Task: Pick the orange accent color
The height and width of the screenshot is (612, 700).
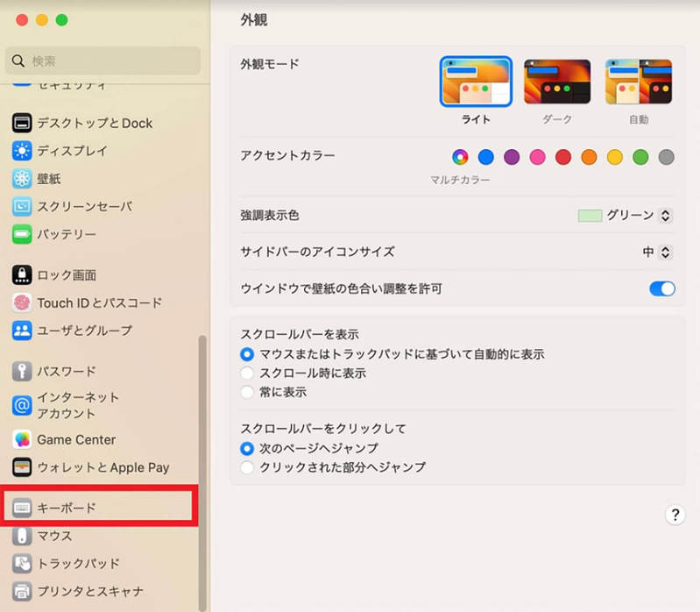Action: pos(589,157)
